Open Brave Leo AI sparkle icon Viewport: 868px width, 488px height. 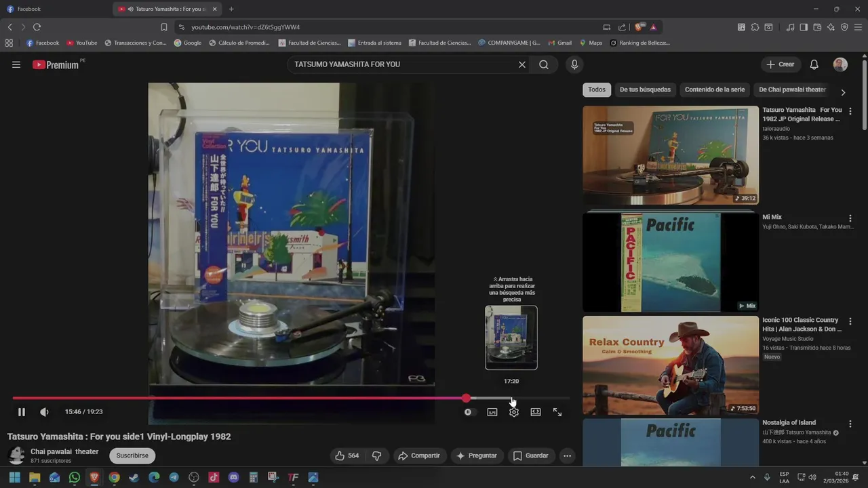tap(831, 27)
